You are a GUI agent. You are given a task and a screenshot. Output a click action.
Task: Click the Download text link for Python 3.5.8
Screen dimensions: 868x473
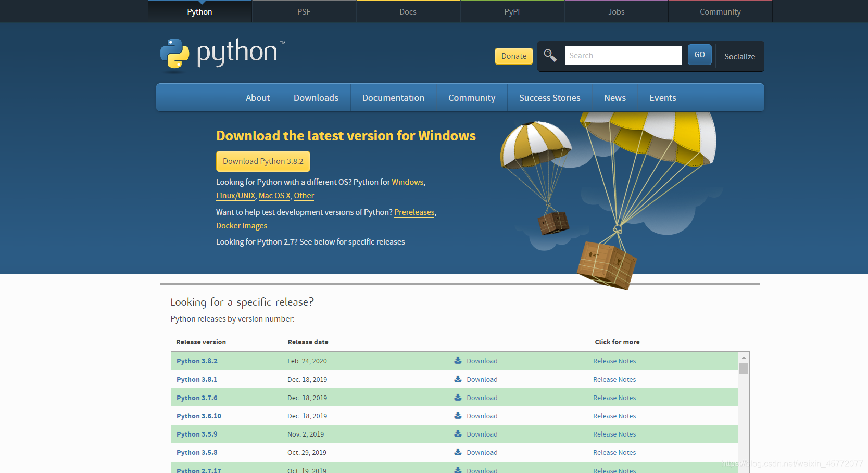[482, 452]
